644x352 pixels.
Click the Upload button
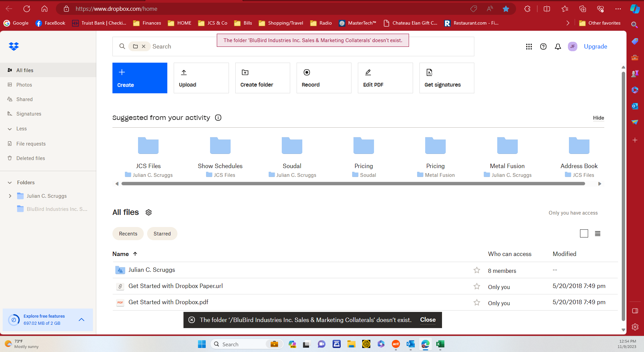click(201, 78)
